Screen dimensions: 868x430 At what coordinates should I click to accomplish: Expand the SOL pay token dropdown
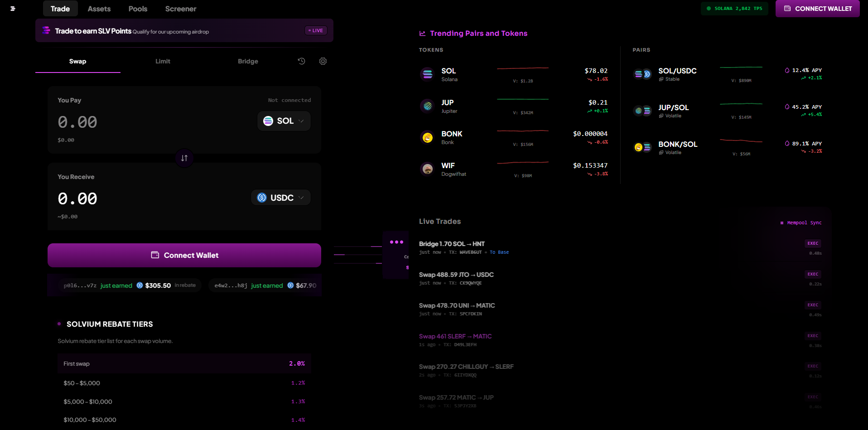click(x=284, y=121)
